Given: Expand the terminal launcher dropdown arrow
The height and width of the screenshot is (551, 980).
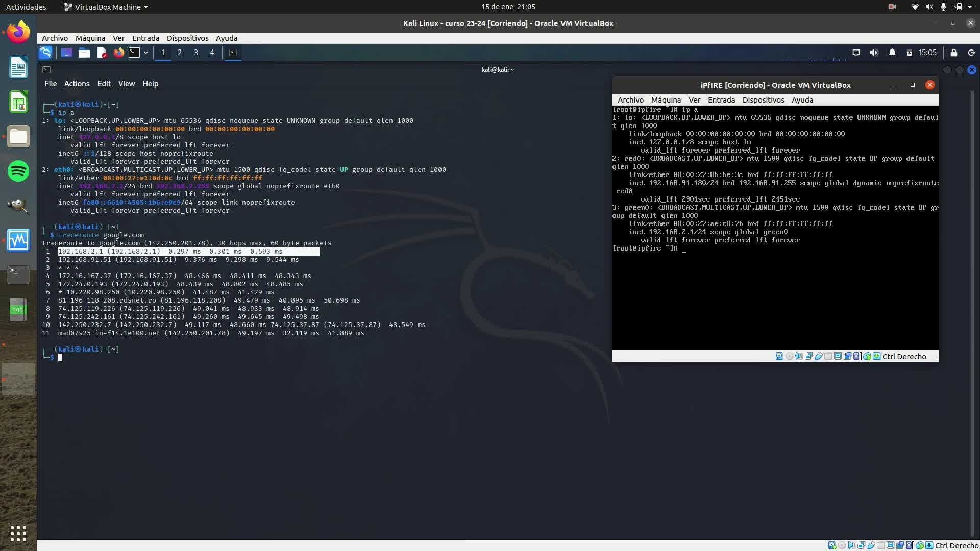Looking at the screenshot, I should point(146,53).
